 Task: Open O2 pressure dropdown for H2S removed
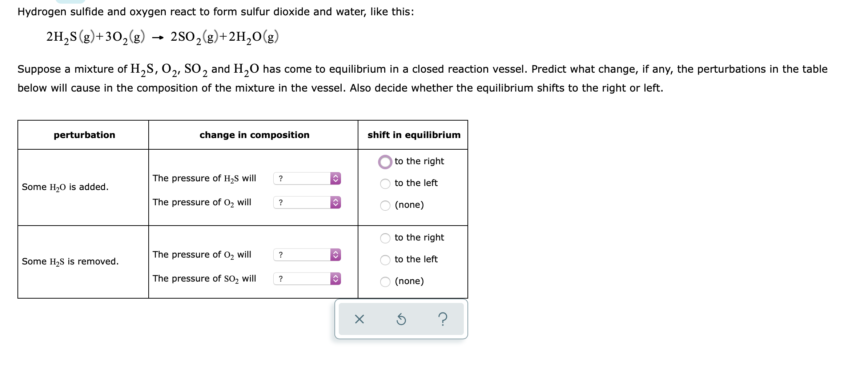pyautogui.click(x=307, y=255)
